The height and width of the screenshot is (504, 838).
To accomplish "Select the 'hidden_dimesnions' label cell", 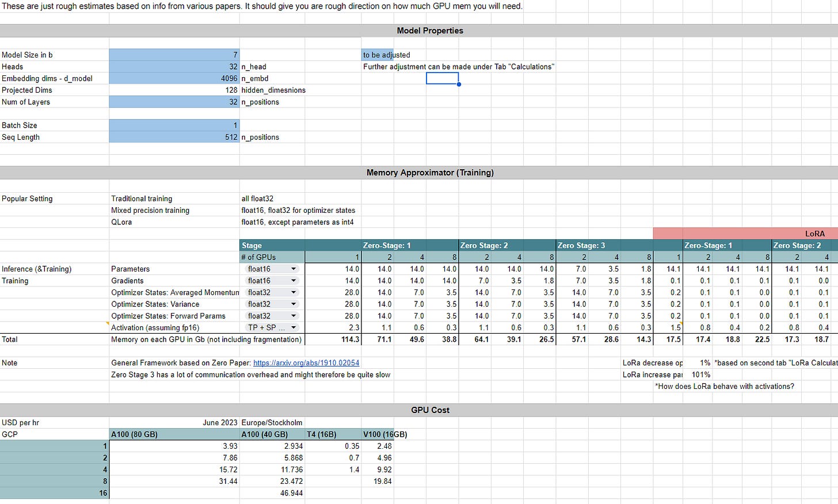I will [x=273, y=90].
